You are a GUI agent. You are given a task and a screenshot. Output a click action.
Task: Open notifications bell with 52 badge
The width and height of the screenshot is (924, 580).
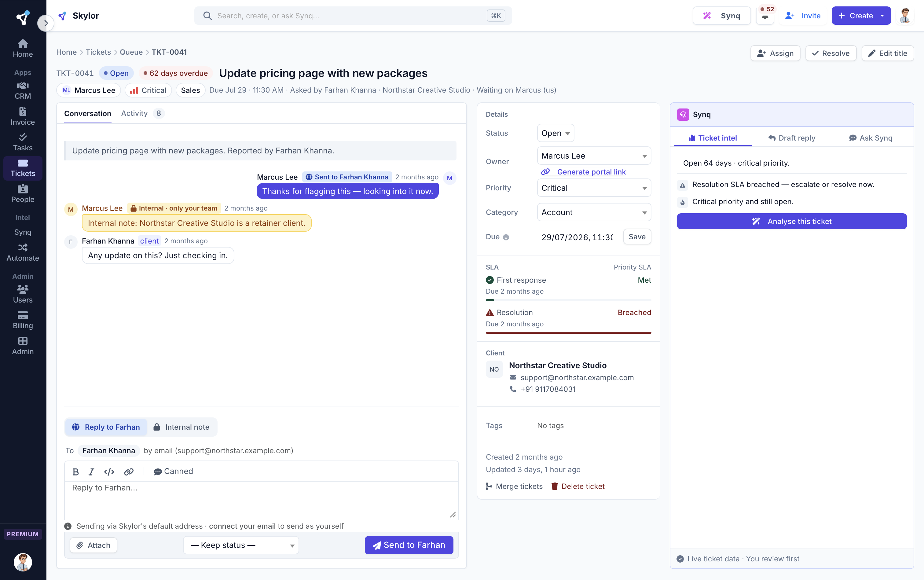pyautogui.click(x=765, y=16)
